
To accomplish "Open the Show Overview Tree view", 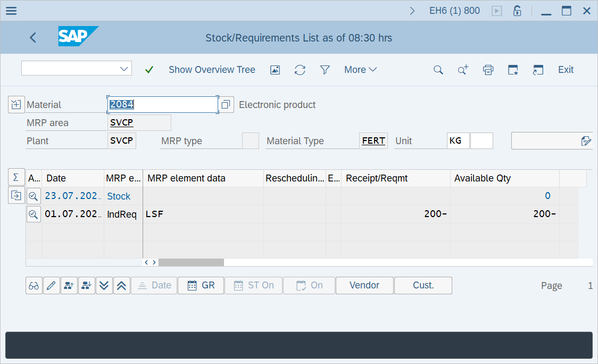I will (x=212, y=70).
